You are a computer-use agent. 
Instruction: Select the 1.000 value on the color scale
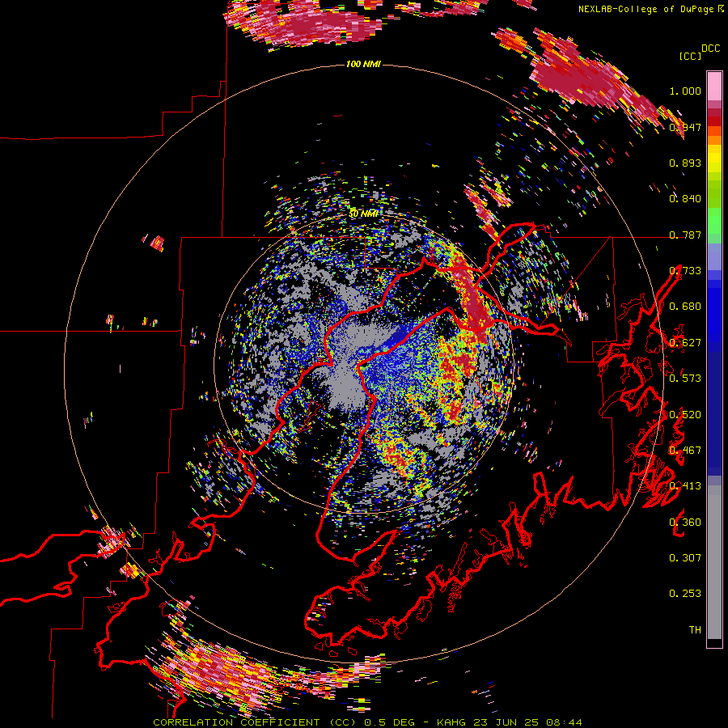(x=685, y=91)
